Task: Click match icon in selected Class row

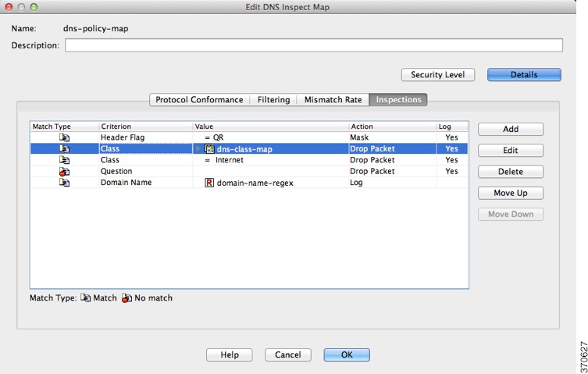Action: pyautogui.click(x=64, y=149)
